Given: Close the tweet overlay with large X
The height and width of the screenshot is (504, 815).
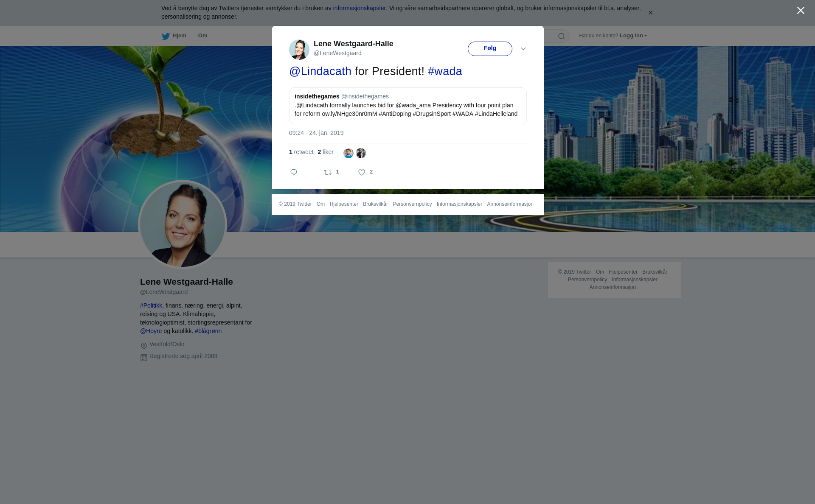Looking at the screenshot, I should [x=801, y=11].
